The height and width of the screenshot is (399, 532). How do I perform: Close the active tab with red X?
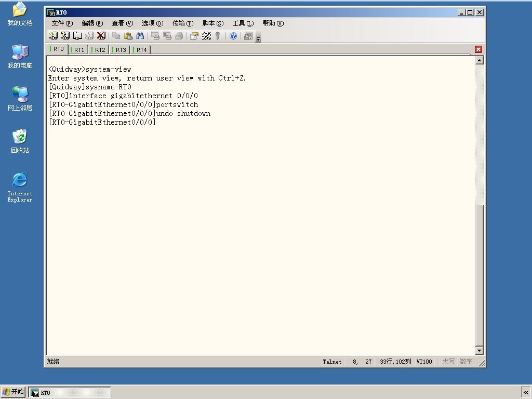(x=478, y=49)
